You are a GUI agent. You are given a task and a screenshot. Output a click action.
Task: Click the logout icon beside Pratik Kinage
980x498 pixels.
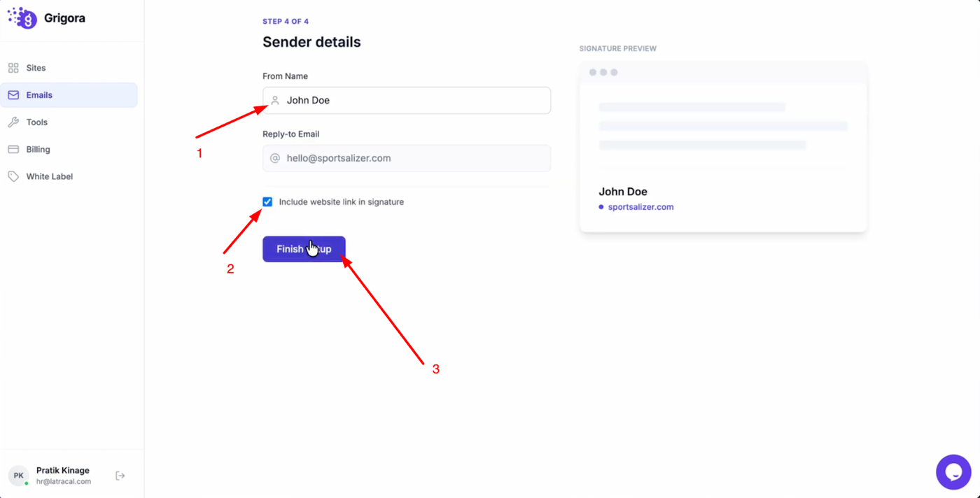[x=120, y=476]
